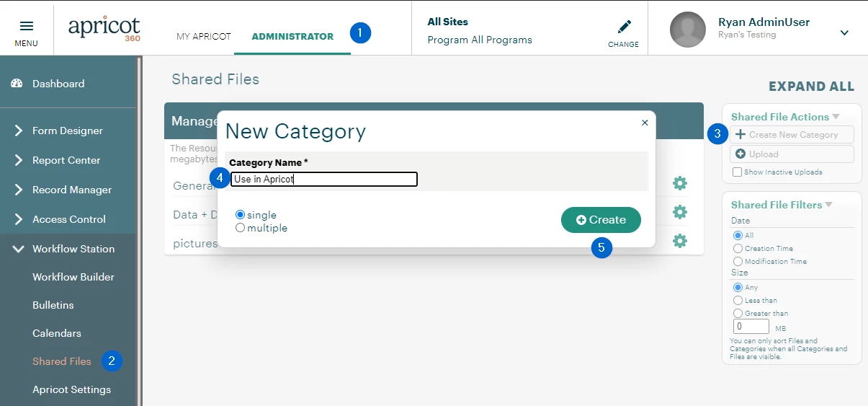Choose Greater than size filter
The width and height of the screenshot is (868, 406).
point(738,313)
